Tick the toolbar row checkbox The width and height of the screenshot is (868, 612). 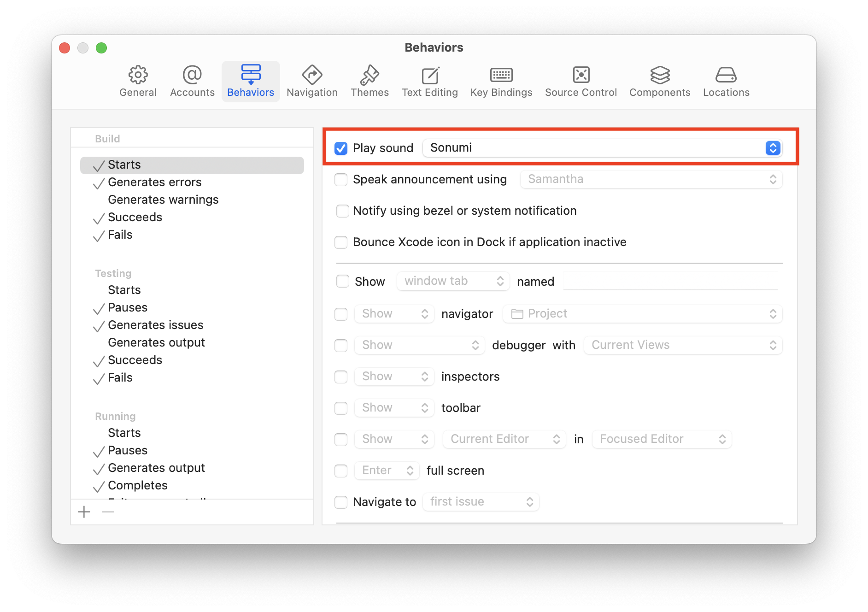click(x=341, y=408)
